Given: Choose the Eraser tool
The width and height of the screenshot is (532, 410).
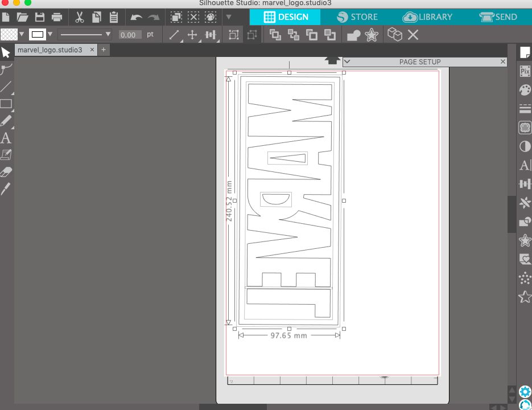Looking at the screenshot, I should click(x=6, y=172).
